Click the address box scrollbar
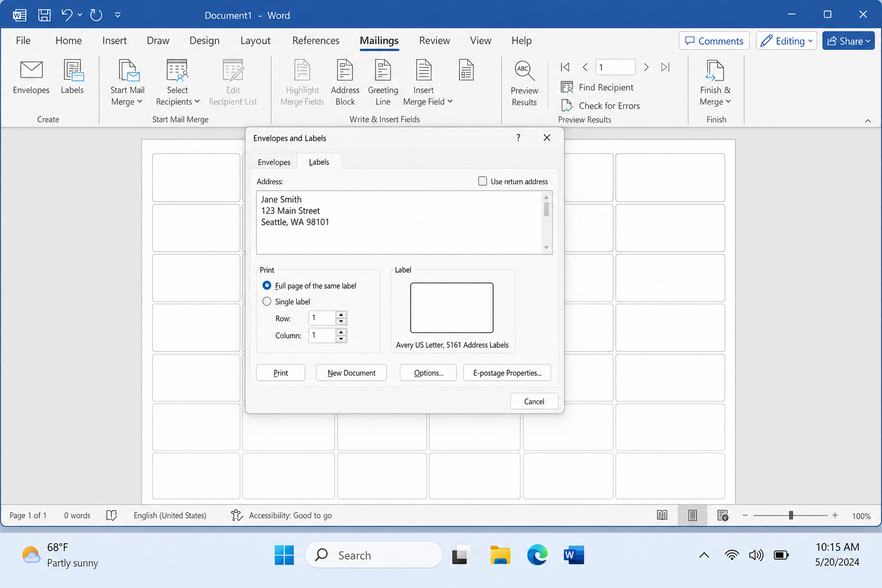This screenshot has width=882, height=588. pyautogui.click(x=546, y=222)
